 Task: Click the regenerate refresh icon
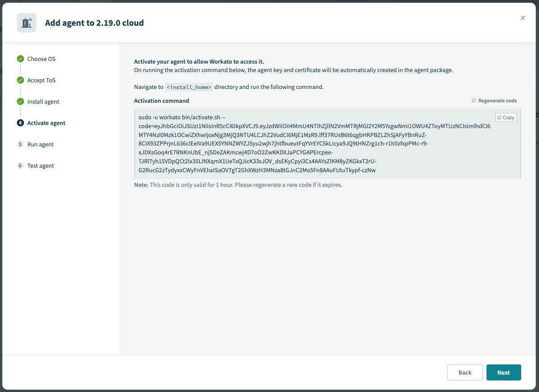[474, 101]
